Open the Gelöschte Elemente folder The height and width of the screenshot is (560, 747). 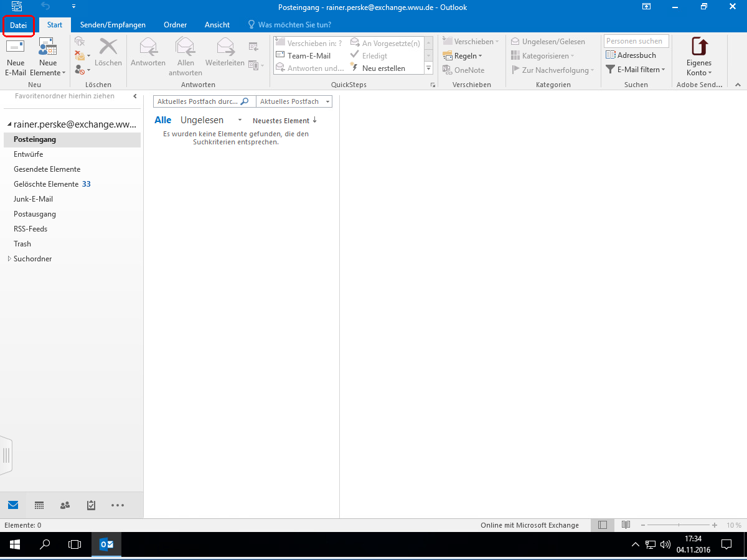point(47,184)
